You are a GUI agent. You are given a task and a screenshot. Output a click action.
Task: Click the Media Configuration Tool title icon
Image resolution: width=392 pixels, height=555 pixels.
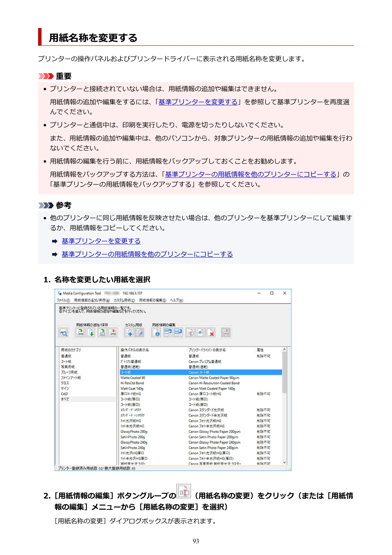coord(59,293)
